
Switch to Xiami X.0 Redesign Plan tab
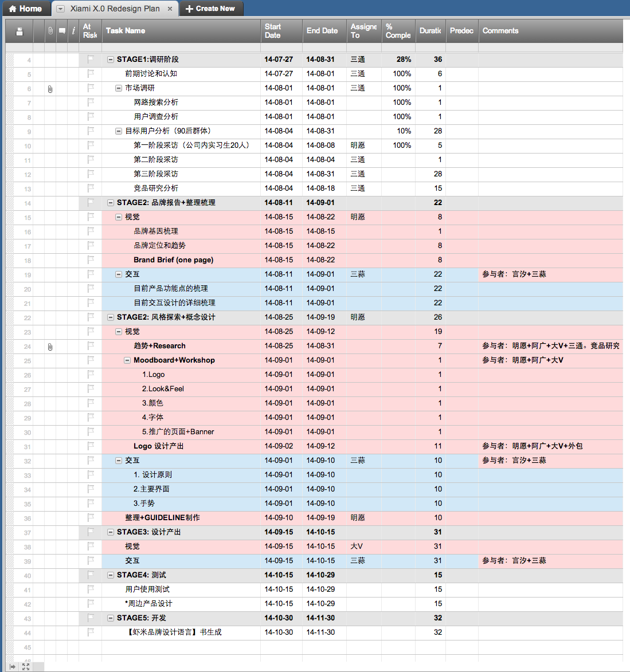[115, 9]
